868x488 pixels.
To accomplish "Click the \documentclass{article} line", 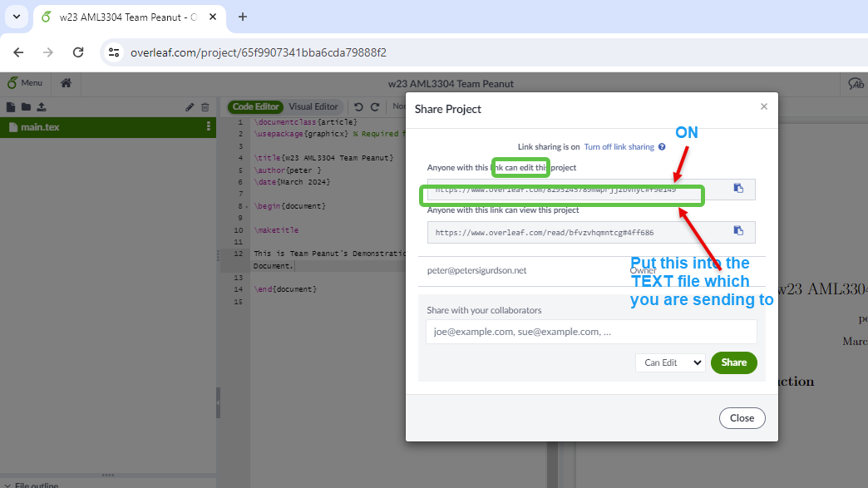I will pyautogui.click(x=306, y=121).
